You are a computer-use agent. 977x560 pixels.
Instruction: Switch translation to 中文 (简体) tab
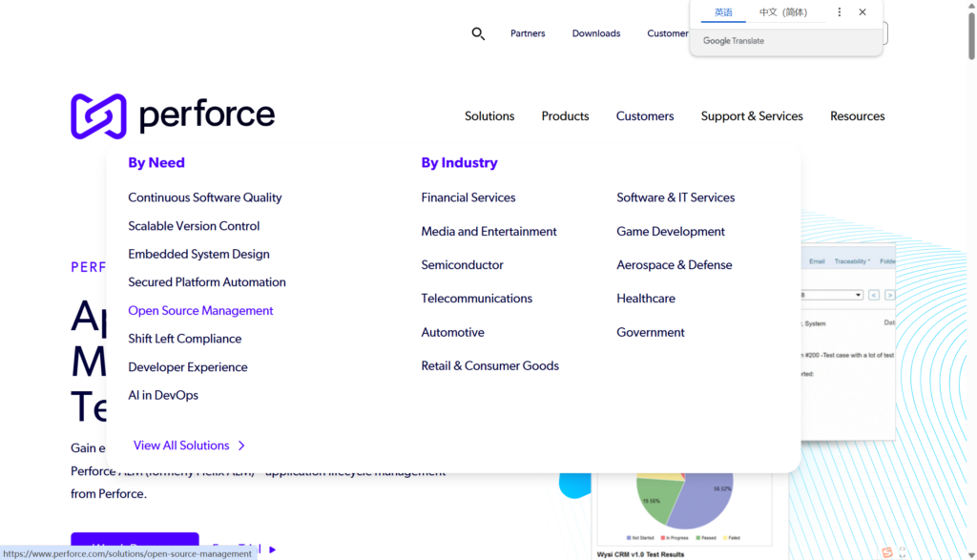click(x=782, y=12)
